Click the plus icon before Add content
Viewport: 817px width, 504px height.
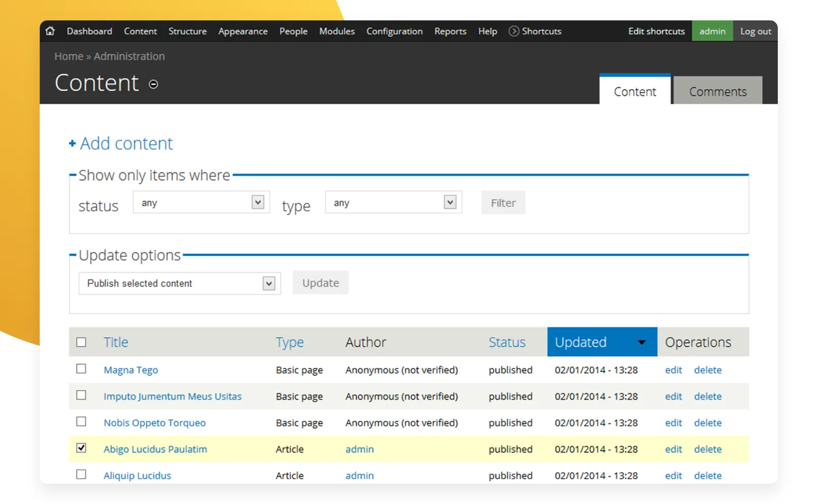72,144
